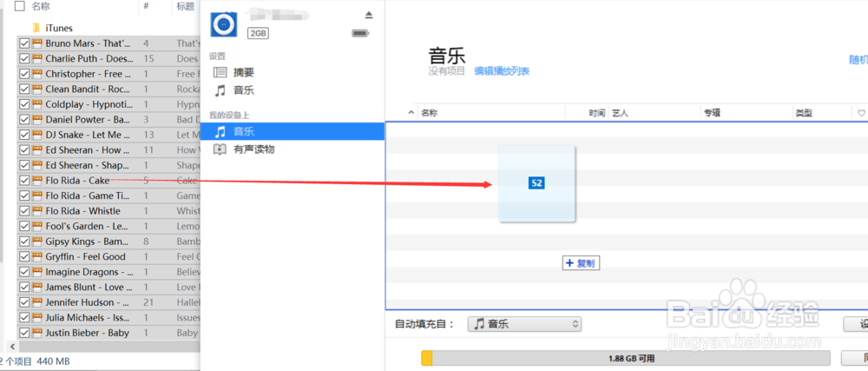Click the heart column header icon
The width and height of the screenshot is (868, 371).
click(861, 113)
